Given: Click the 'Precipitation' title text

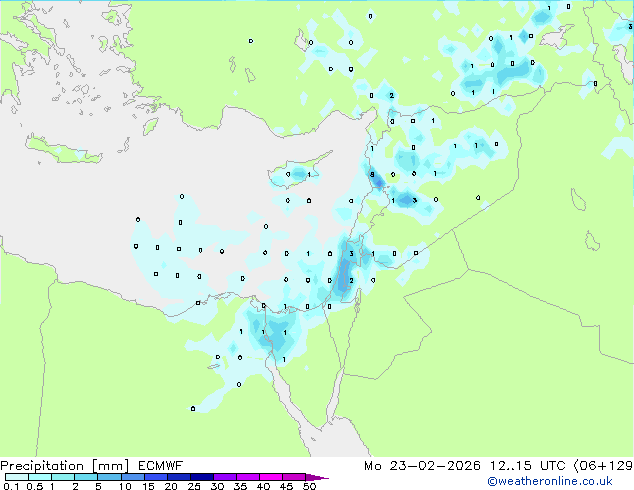Looking at the screenshot, I should click(42, 466).
